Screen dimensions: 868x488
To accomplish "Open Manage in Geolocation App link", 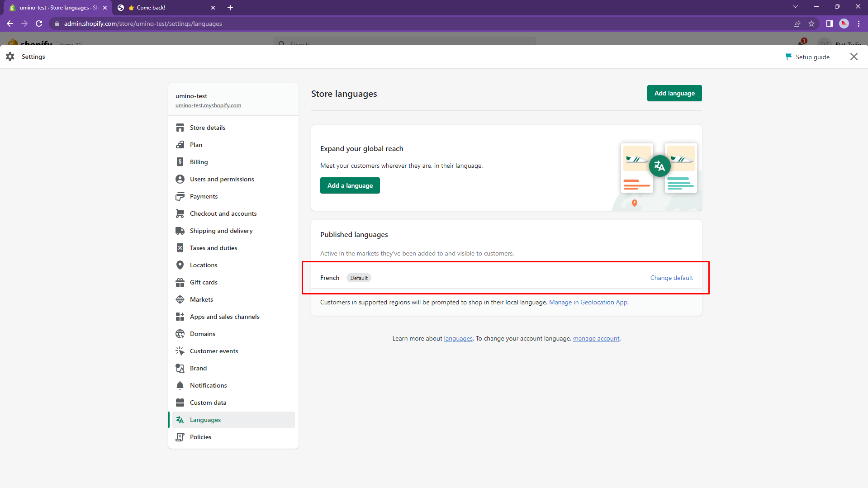I will click(588, 302).
